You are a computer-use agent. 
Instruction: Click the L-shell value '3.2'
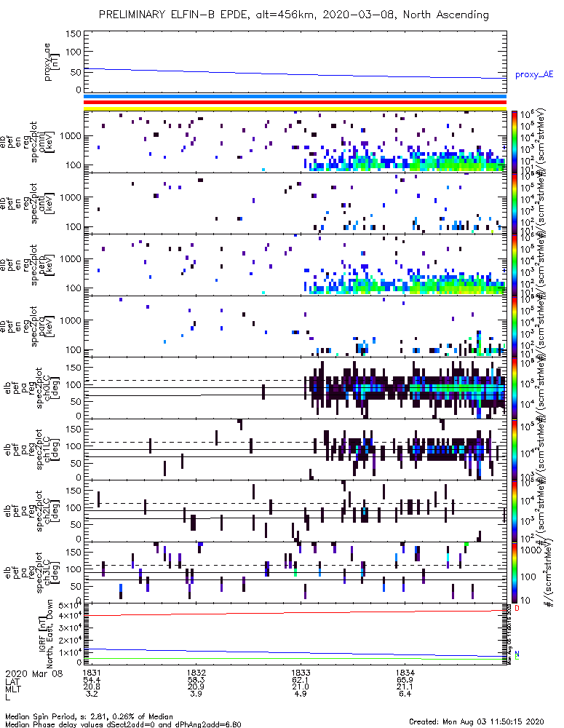coord(92,694)
